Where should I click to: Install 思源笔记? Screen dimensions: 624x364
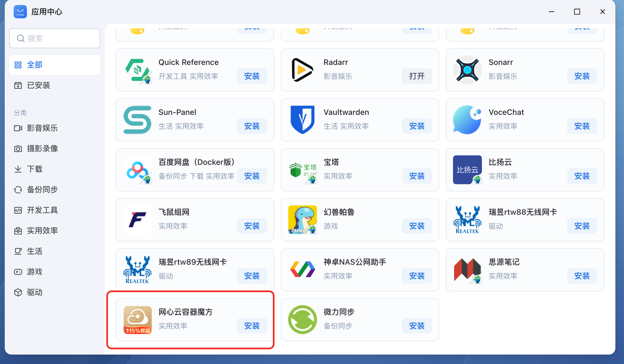[582, 276]
